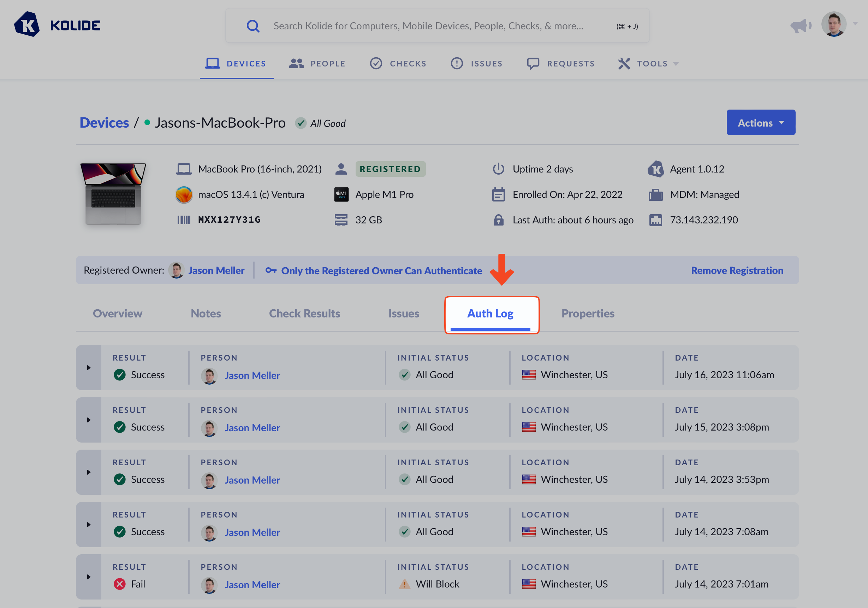Expand the July 16 11:06am auth log row
Image resolution: width=868 pixels, height=608 pixels.
click(x=89, y=368)
